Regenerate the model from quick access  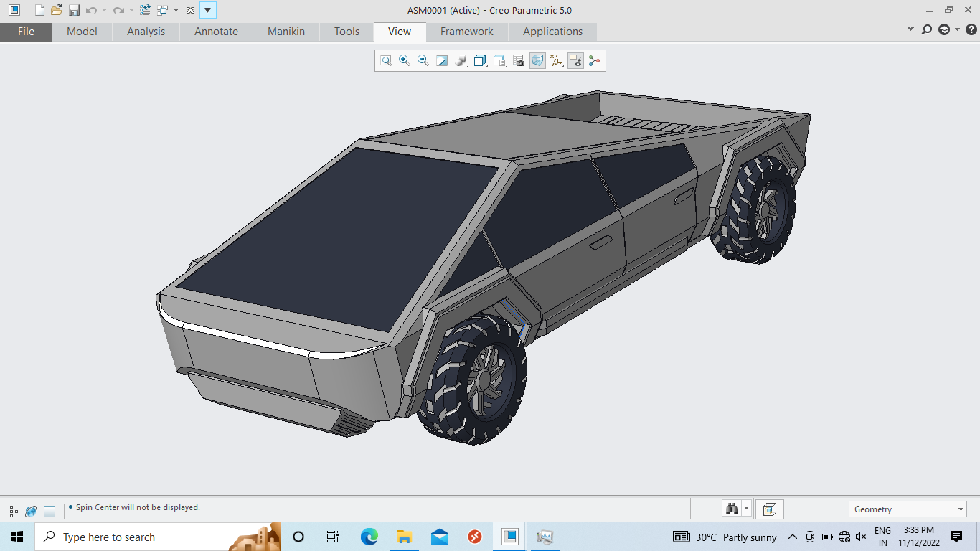coord(145,10)
